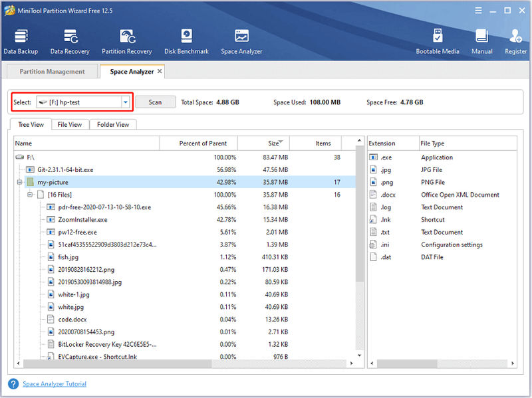Open the Bootable Media builder
This screenshot has height=398, width=532.
click(438, 42)
